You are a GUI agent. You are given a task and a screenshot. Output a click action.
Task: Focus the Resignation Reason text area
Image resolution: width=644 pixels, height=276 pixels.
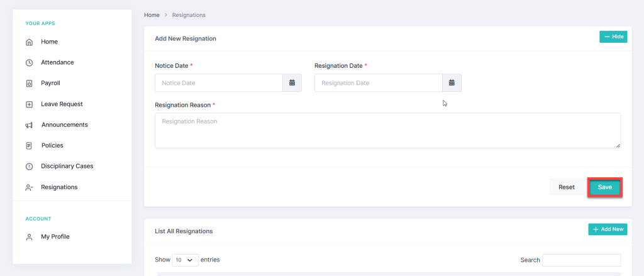pos(387,131)
